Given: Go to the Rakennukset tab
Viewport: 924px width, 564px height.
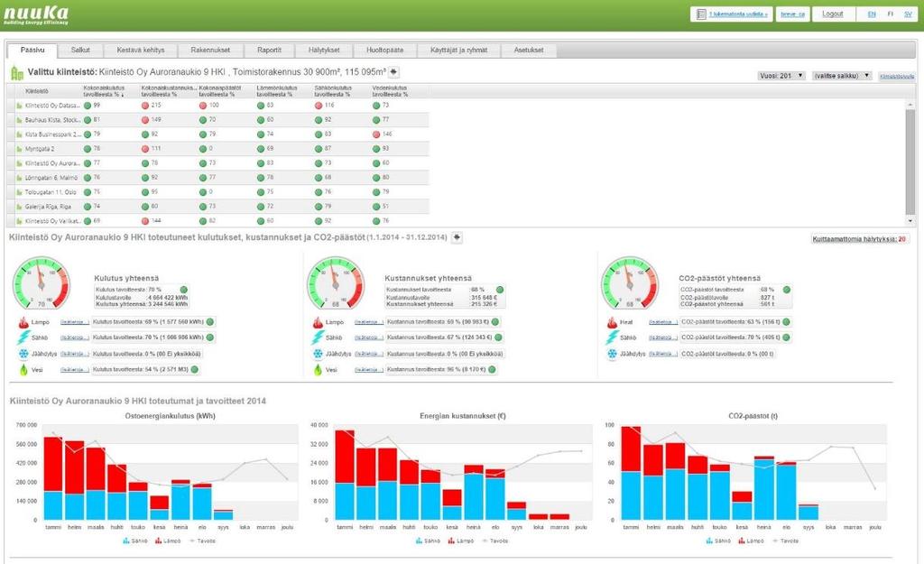Looking at the screenshot, I should [210, 51].
